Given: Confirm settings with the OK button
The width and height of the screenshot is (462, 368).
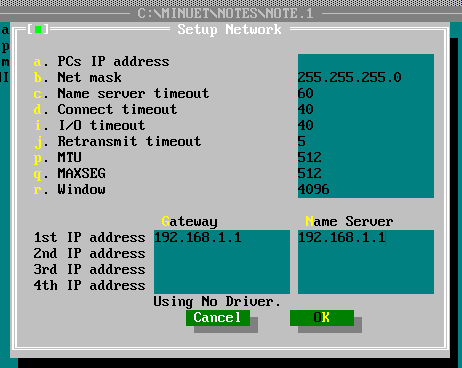Looking at the screenshot, I should click(x=322, y=318).
